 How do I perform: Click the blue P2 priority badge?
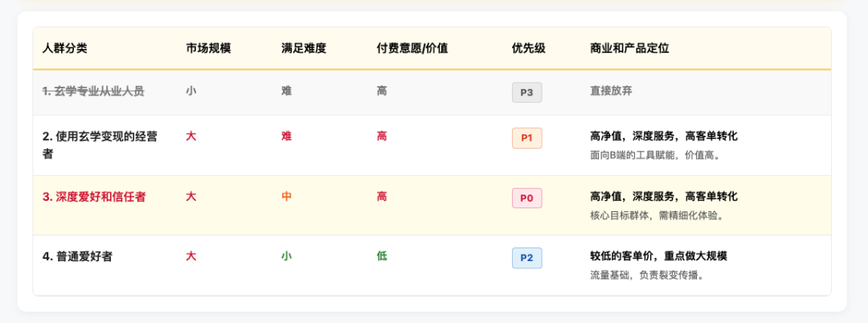tap(526, 257)
